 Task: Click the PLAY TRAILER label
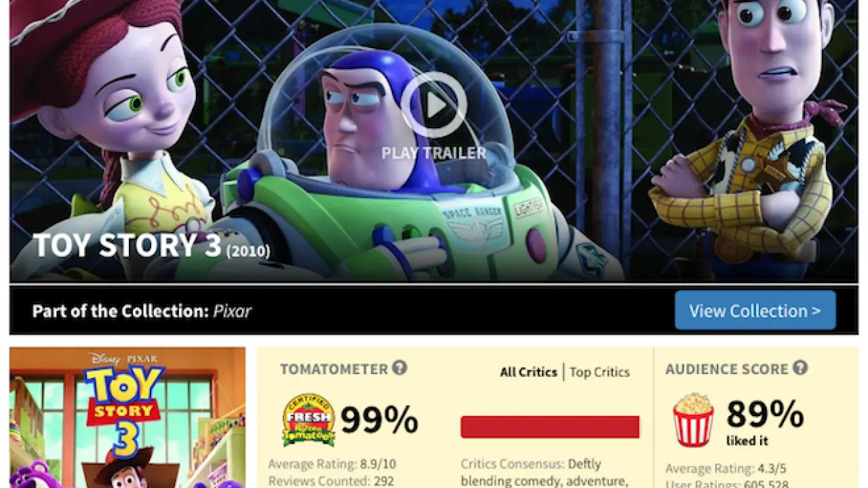[434, 153]
